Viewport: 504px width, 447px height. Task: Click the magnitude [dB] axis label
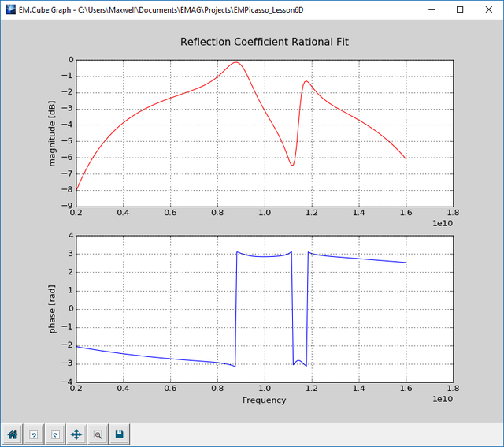53,132
